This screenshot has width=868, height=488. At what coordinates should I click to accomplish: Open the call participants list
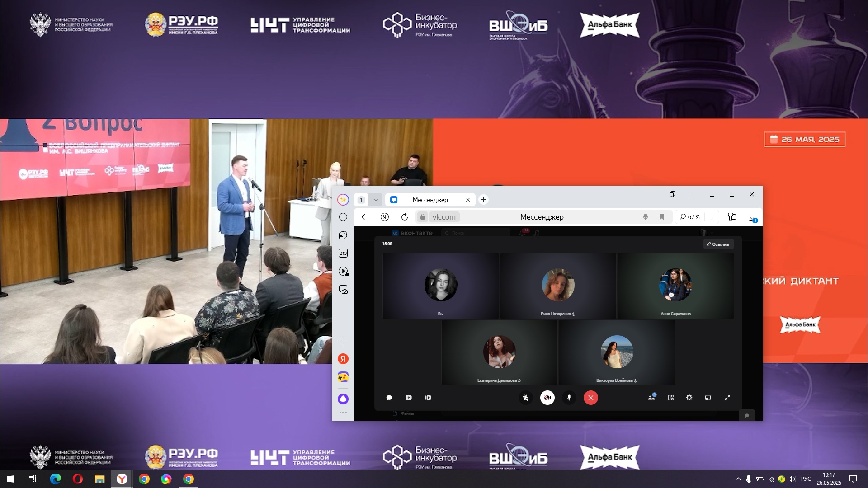coord(651,398)
